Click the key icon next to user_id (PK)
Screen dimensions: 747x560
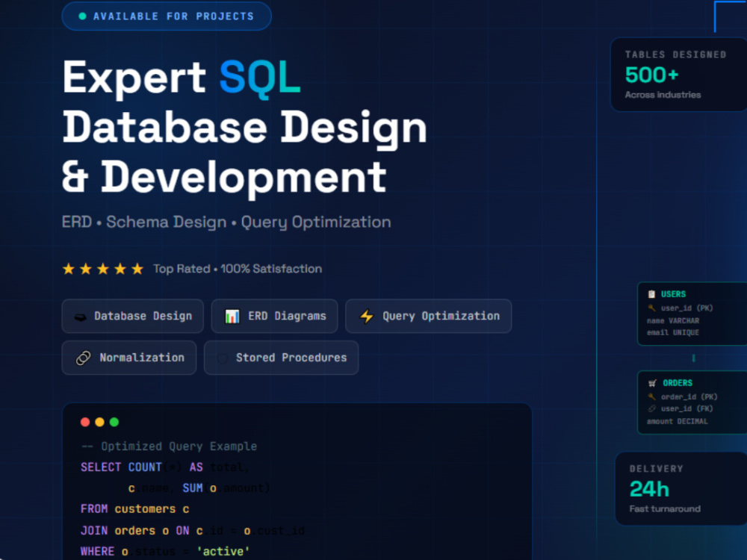(651, 308)
